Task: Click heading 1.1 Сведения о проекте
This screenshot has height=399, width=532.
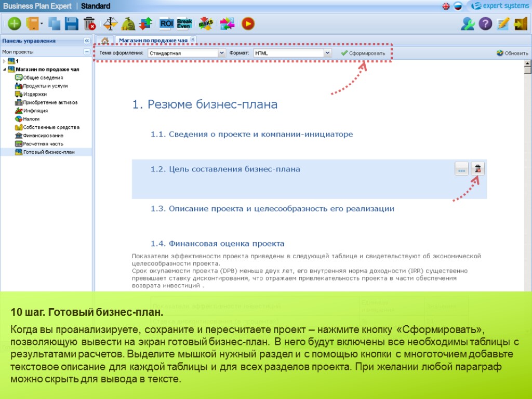Action: [251, 134]
